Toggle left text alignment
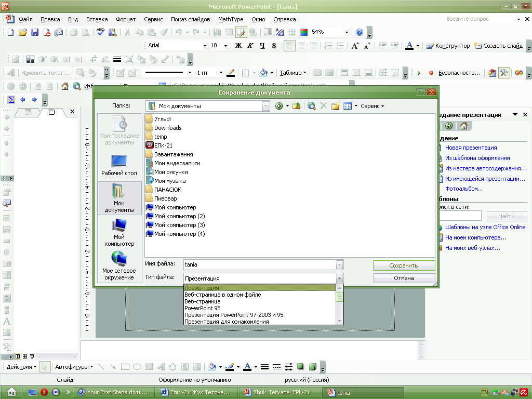This screenshot has width=532, height=399. (x=289, y=46)
